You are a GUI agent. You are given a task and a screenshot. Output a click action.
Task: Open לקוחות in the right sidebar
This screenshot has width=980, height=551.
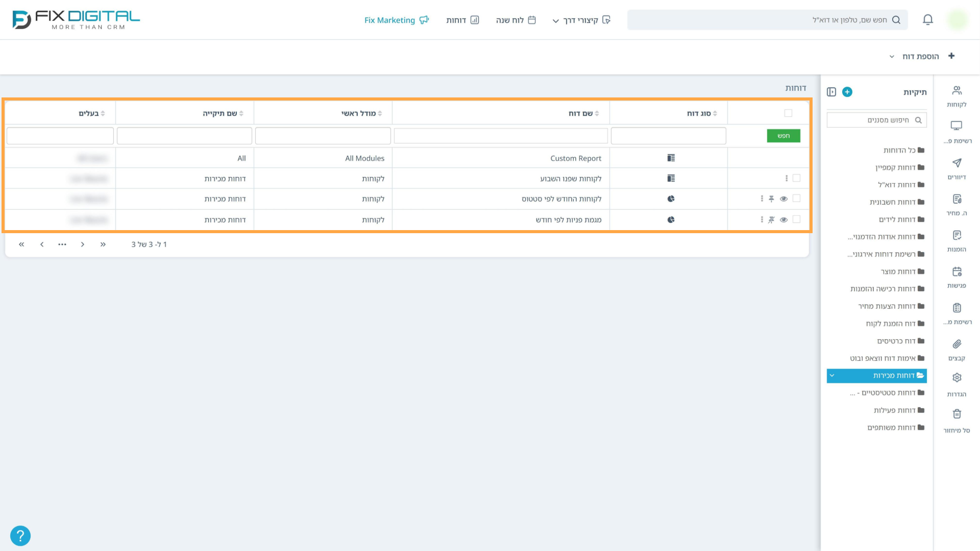[x=957, y=96]
